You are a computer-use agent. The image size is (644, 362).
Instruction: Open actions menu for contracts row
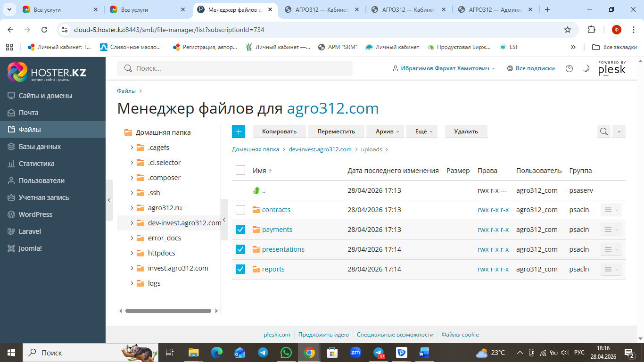click(x=611, y=210)
